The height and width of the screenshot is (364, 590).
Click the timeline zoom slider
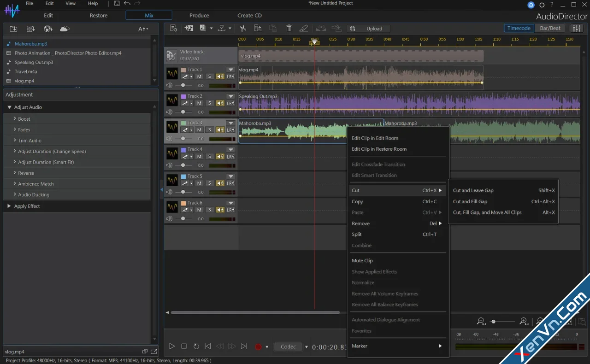click(502, 322)
